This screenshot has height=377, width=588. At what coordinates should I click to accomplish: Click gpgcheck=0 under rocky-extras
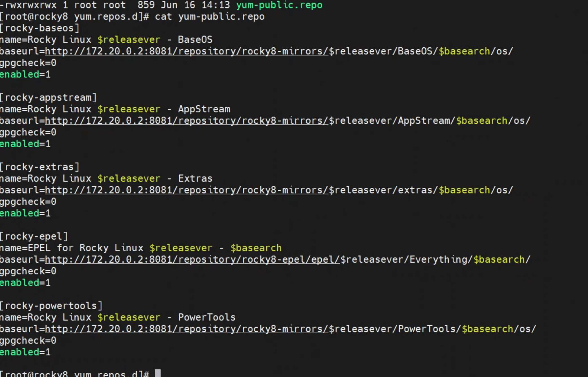[28, 202]
